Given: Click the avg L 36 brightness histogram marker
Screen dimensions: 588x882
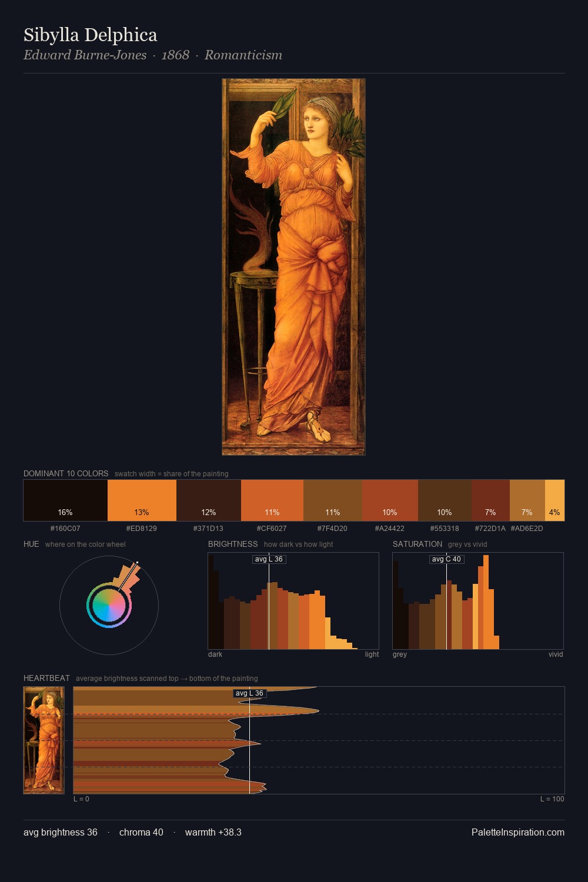Looking at the screenshot, I should (269, 559).
